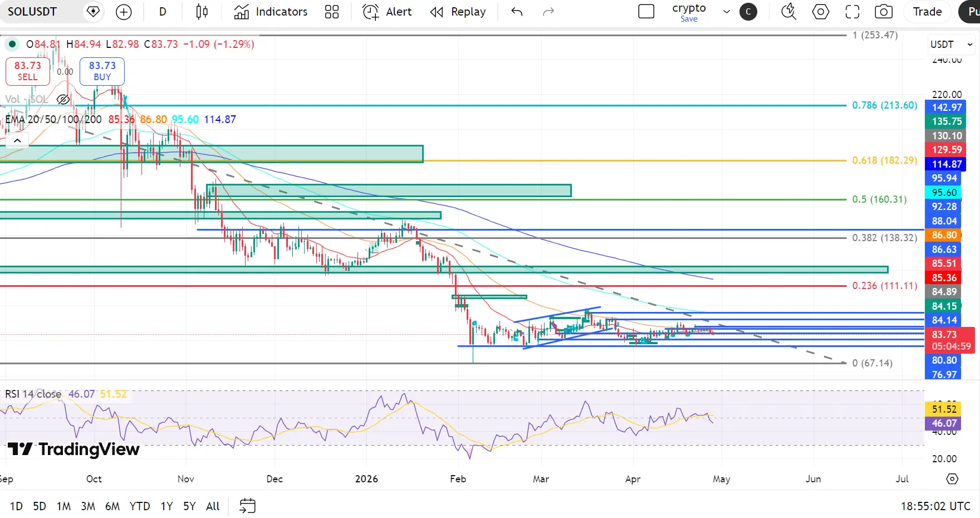
Task: Select the 1D time range
Action: pyautogui.click(x=16, y=506)
